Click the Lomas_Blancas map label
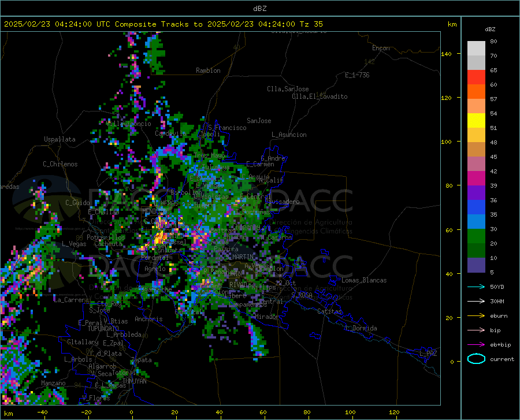 [x=364, y=280]
